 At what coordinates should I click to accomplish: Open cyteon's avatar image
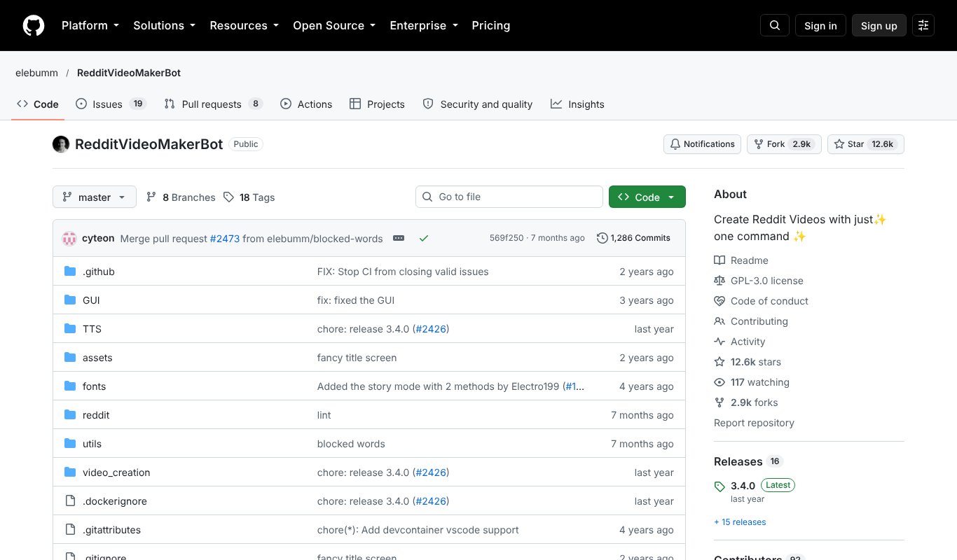coord(69,238)
